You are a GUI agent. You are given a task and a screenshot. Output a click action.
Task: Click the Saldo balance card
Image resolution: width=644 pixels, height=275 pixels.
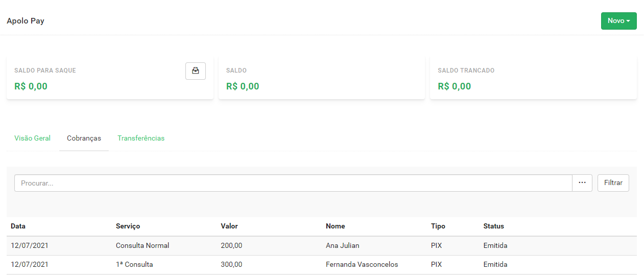[x=322, y=78]
